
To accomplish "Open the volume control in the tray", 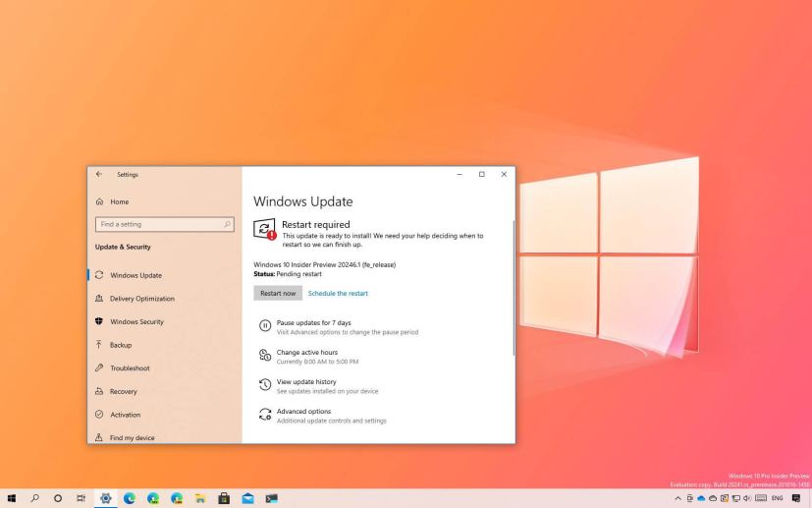I will coord(747,498).
